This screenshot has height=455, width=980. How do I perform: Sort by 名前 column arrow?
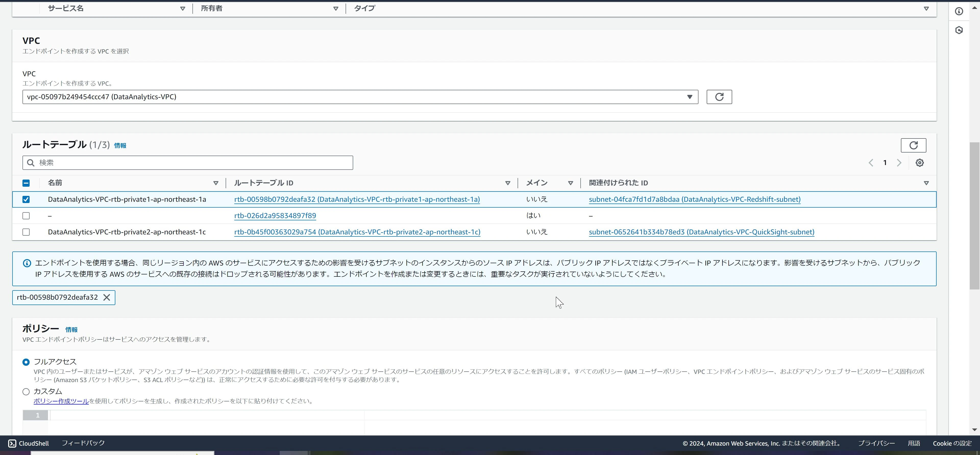click(x=216, y=183)
